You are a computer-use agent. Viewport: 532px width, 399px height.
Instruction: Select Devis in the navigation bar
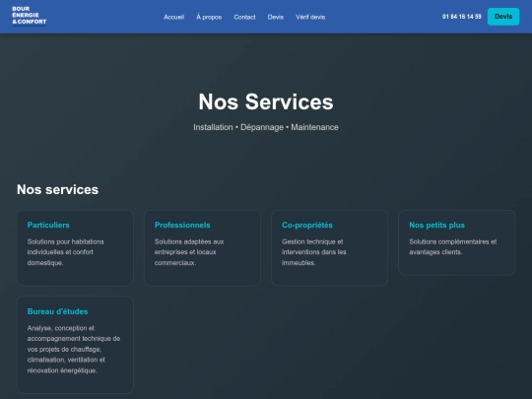pyautogui.click(x=276, y=17)
